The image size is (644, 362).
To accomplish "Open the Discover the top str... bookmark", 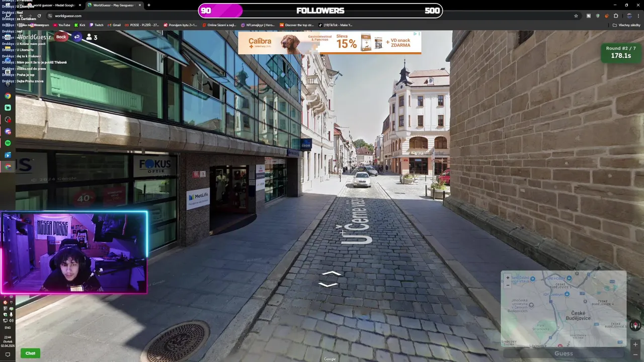I will 297,25.
